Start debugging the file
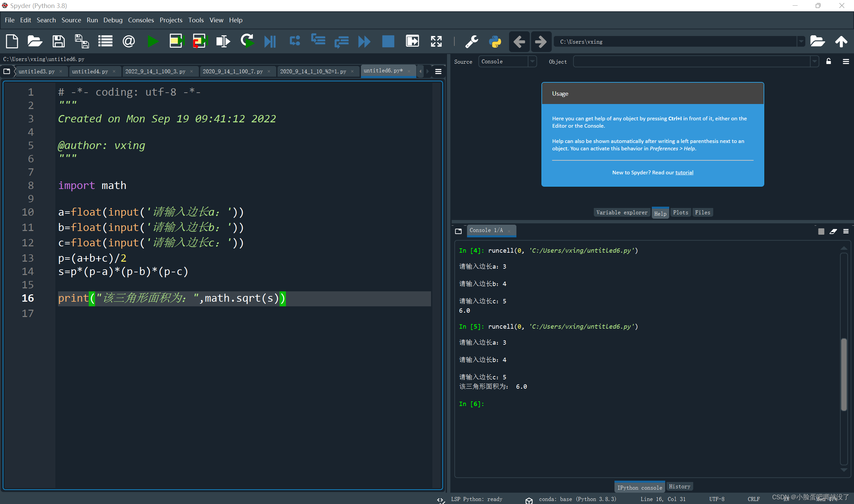Screen dimensions: 854x504 pyautogui.click(x=270, y=41)
